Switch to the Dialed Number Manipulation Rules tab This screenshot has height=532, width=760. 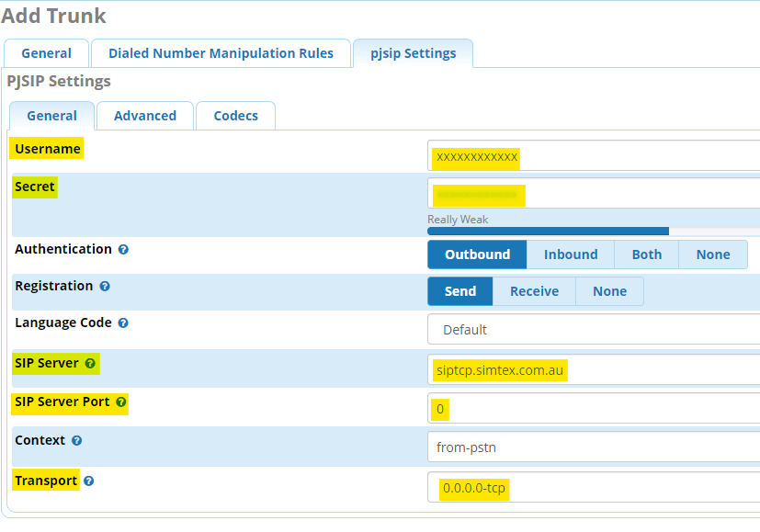coord(221,52)
